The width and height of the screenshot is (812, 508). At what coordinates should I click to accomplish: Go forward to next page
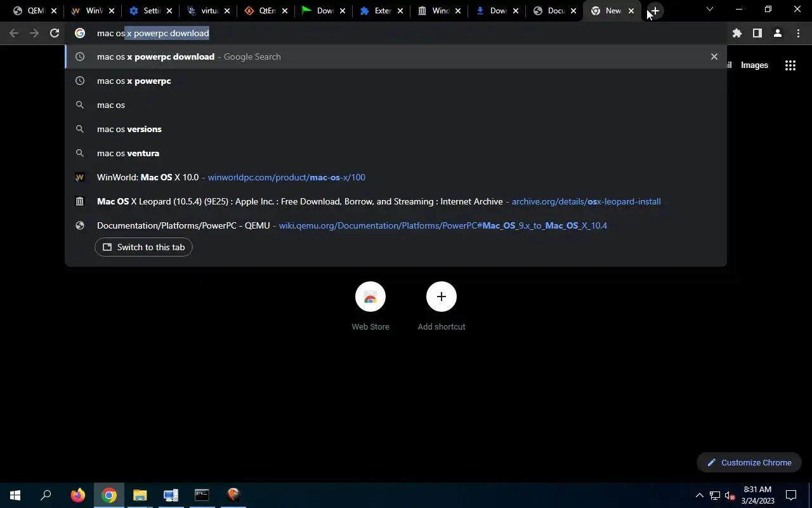tap(34, 33)
